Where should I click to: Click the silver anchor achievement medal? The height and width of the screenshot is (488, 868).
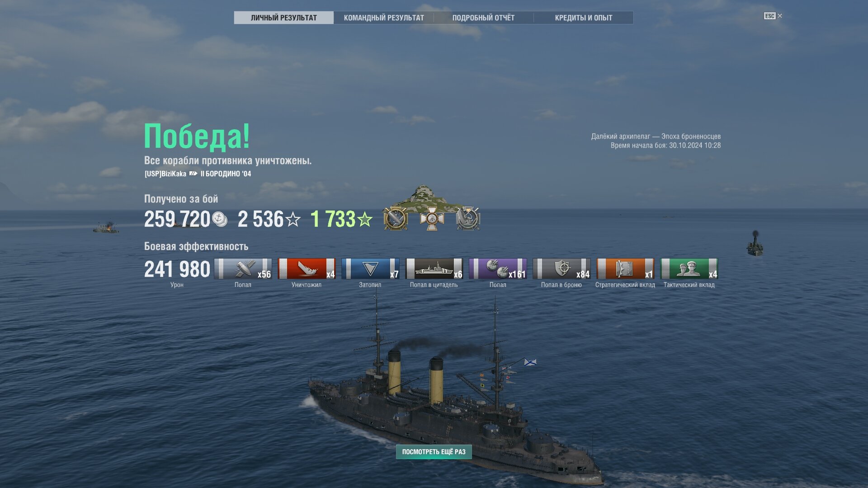pos(468,219)
